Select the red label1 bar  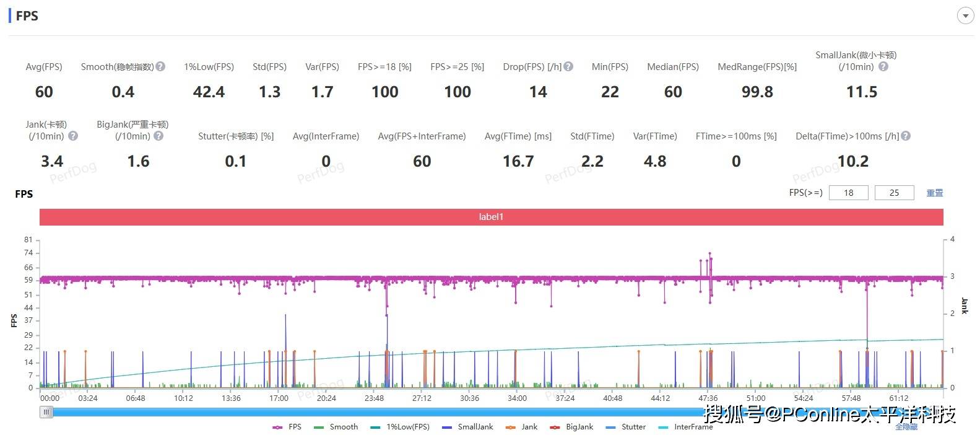(x=491, y=217)
